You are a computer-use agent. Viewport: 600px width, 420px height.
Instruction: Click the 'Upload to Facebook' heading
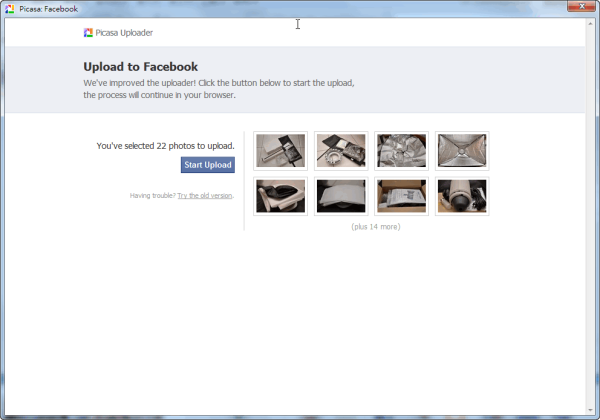140,67
